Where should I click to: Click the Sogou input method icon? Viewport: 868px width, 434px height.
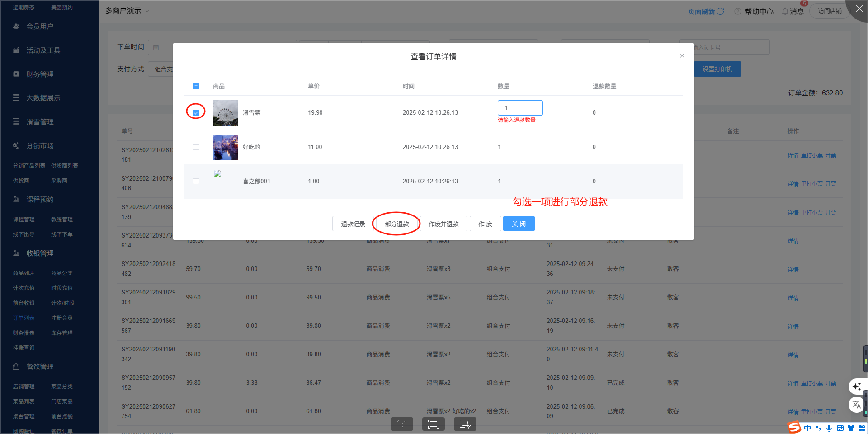pyautogui.click(x=794, y=428)
